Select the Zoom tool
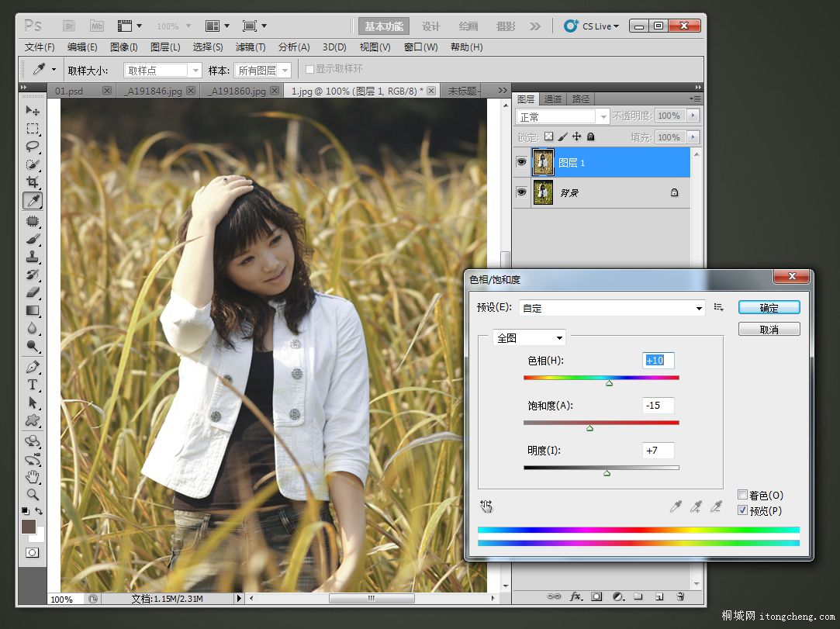 (33, 494)
